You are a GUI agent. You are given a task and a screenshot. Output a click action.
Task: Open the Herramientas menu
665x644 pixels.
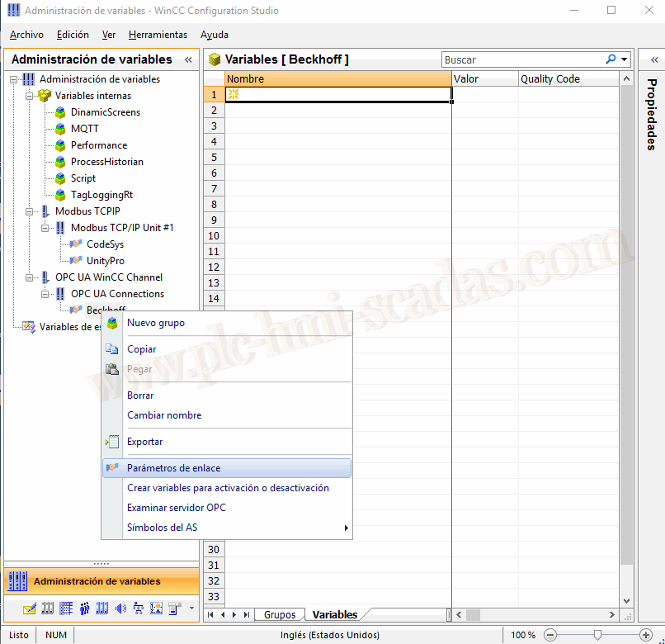click(158, 35)
